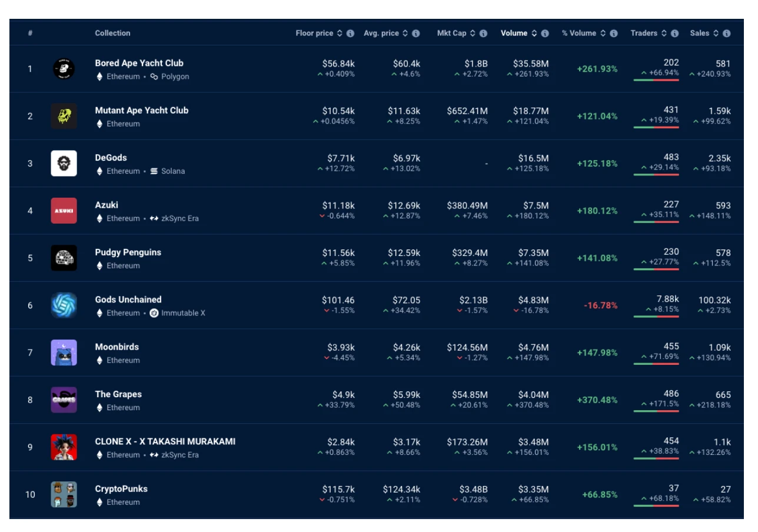Click the Immutable X chain icon for Gods Unchained
Screen dimensions: 758x532
(154, 313)
